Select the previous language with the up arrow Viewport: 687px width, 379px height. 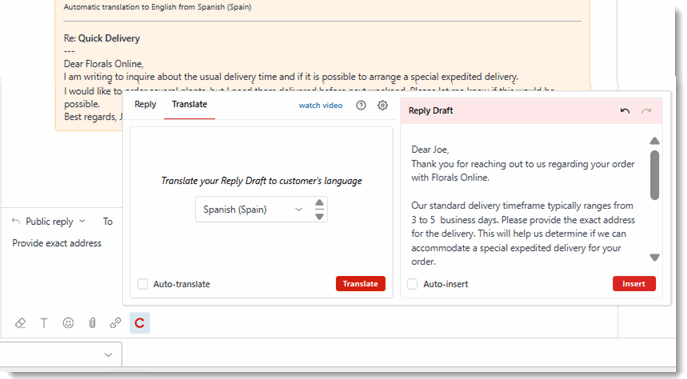(319, 202)
